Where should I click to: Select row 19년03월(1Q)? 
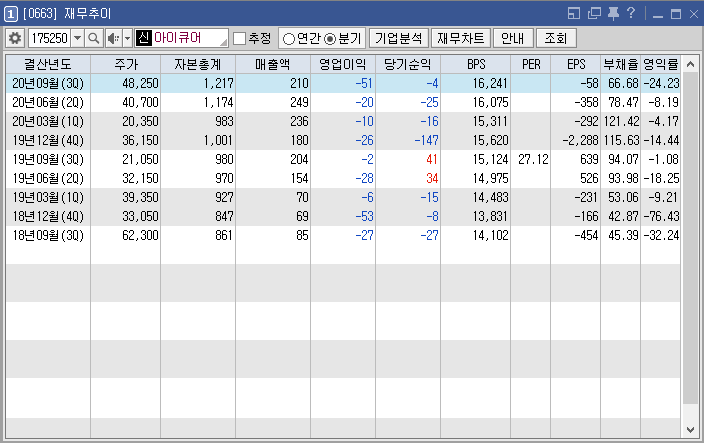tap(343, 197)
